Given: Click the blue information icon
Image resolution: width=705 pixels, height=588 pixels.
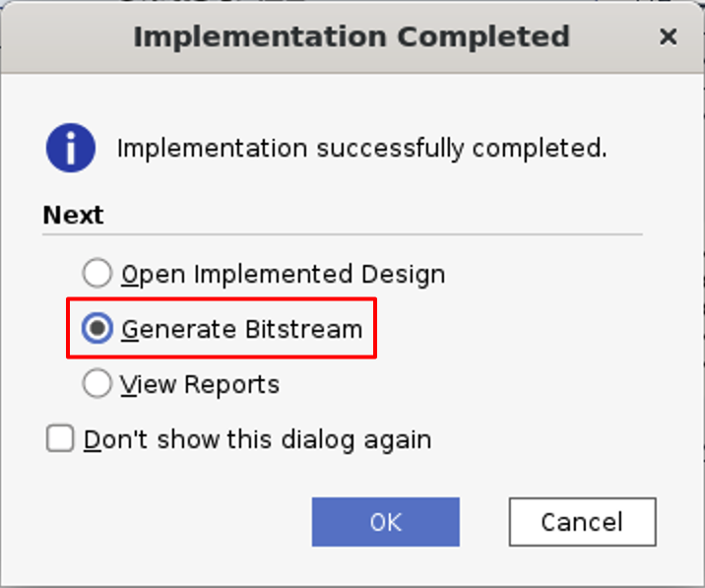Looking at the screenshot, I should 70,150.
